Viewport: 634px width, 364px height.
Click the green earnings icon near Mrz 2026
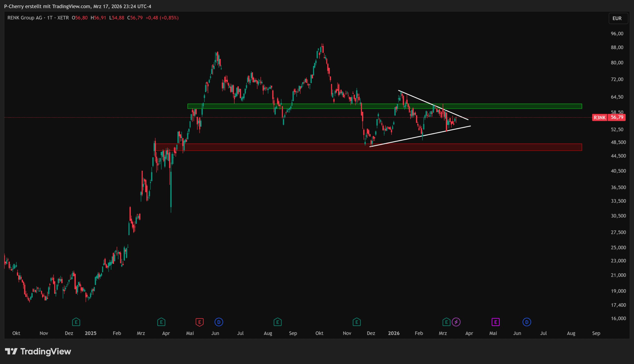pyautogui.click(x=446, y=322)
